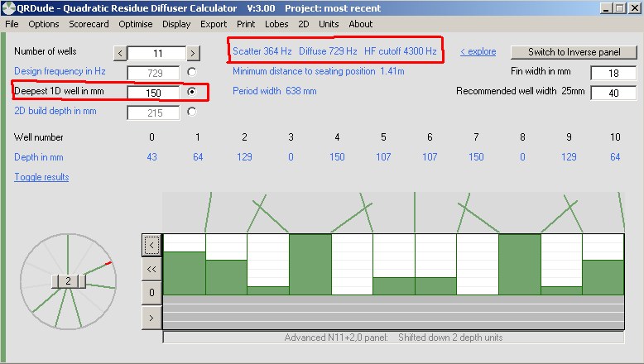Increase number of wells with right arrow
Image resolution: width=644 pixels, height=364 pixels.
coord(193,53)
